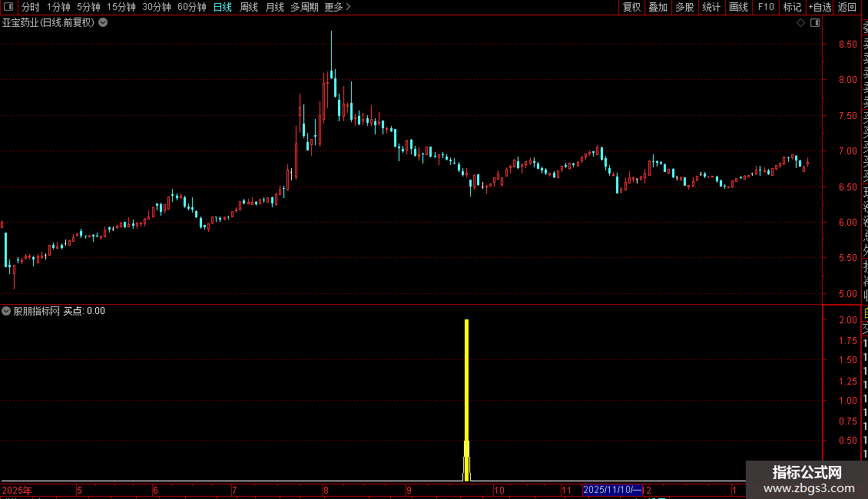868x499 pixels.
Task: Select the 30分钟 period
Action: click(x=157, y=7)
